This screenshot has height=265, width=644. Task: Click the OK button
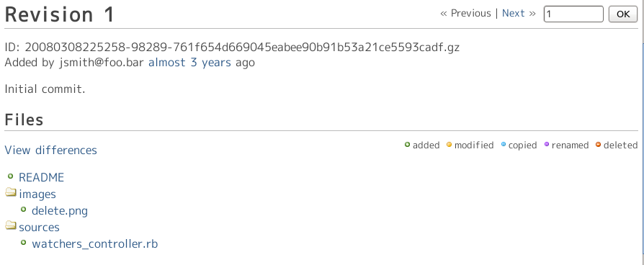point(622,14)
